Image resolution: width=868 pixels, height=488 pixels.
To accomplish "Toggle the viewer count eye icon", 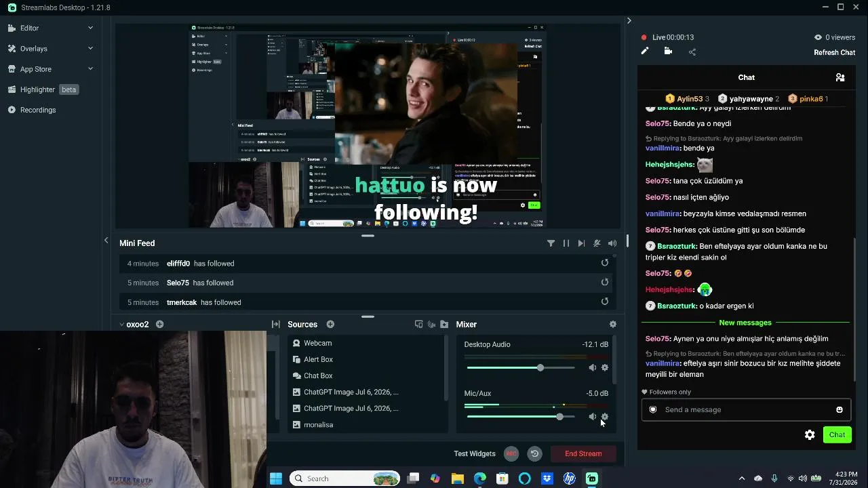I will tap(818, 37).
